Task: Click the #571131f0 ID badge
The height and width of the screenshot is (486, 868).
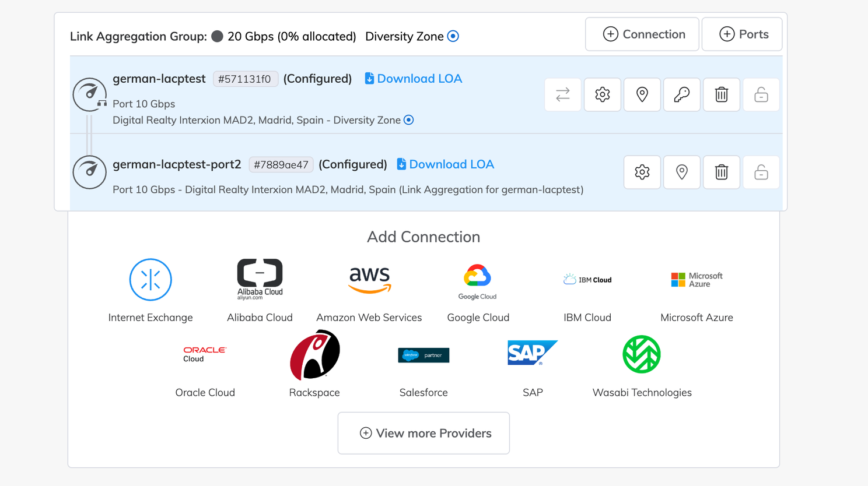Action: 245,79
